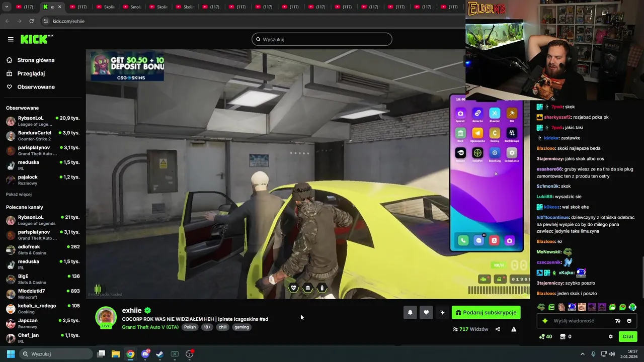
Task: Click the CSGOSKINS deposit bonus banner
Action: [x=127, y=66]
